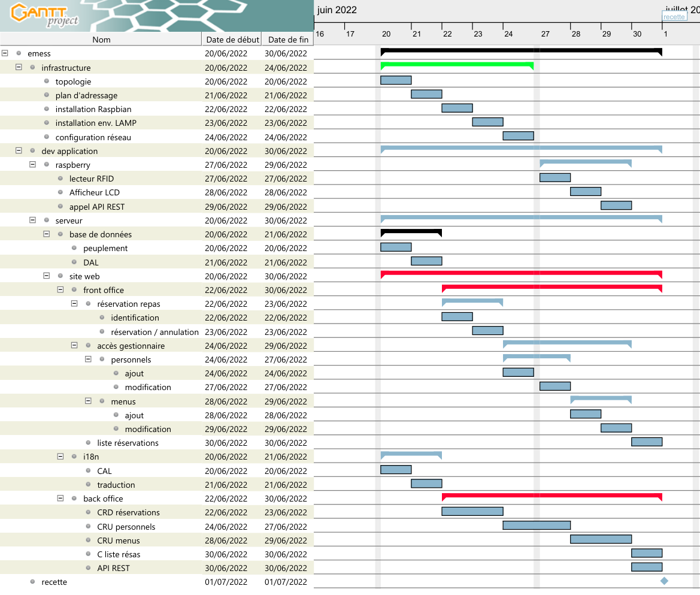Click the start date of peuplement
Image resolution: width=700 pixels, height=595 pixels.
(226, 248)
